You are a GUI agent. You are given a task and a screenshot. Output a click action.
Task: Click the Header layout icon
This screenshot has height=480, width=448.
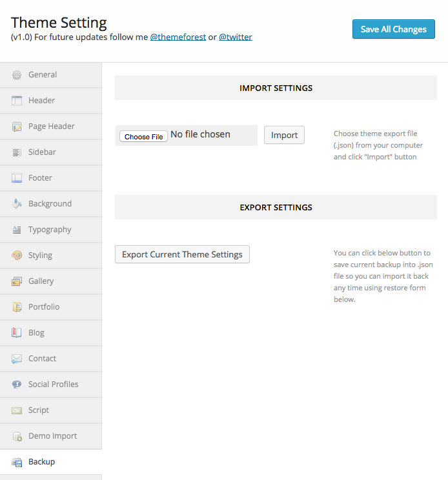17,101
